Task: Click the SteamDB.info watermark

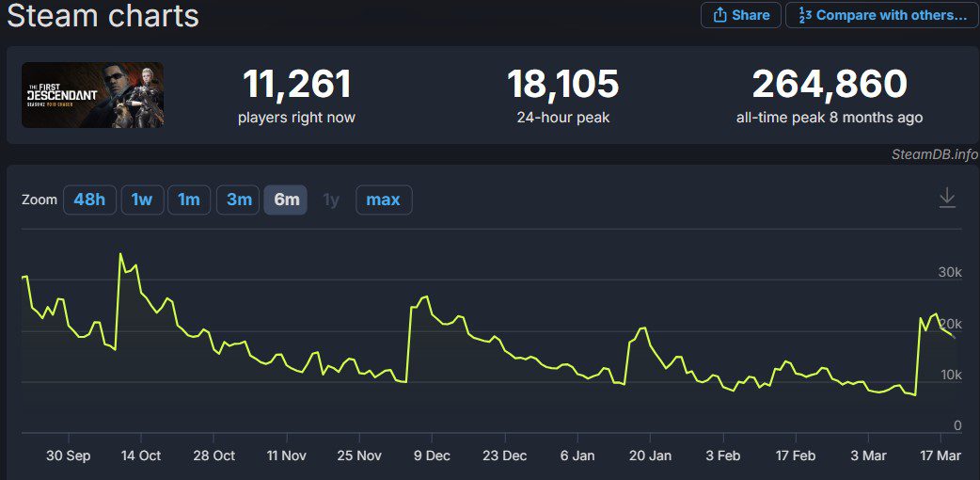Action: [x=934, y=154]
